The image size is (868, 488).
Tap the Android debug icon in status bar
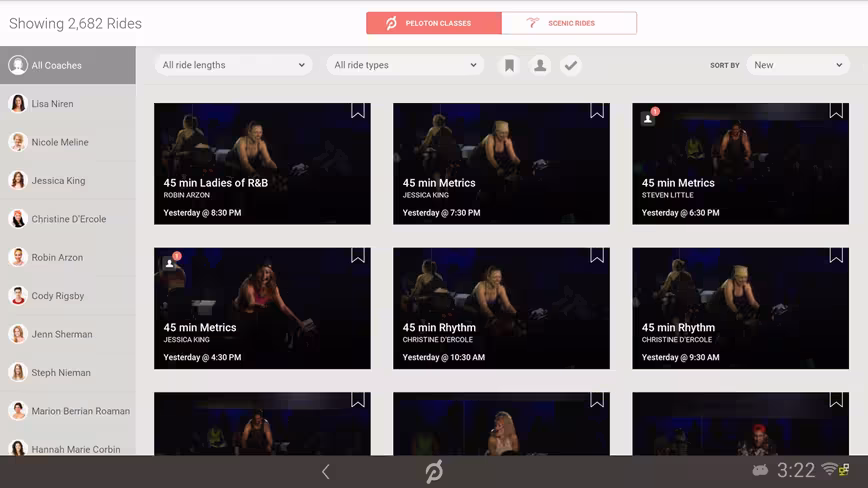point(760,470)
